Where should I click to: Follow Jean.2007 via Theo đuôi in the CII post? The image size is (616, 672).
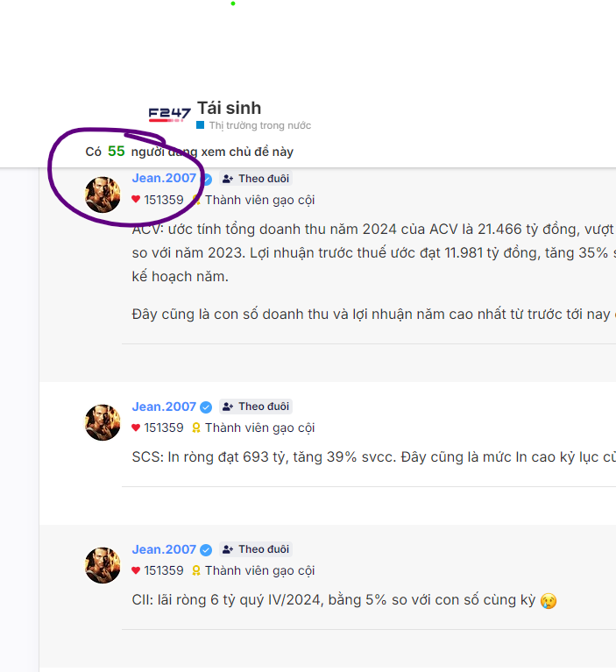pyautogui.click(x=255, y=549)
